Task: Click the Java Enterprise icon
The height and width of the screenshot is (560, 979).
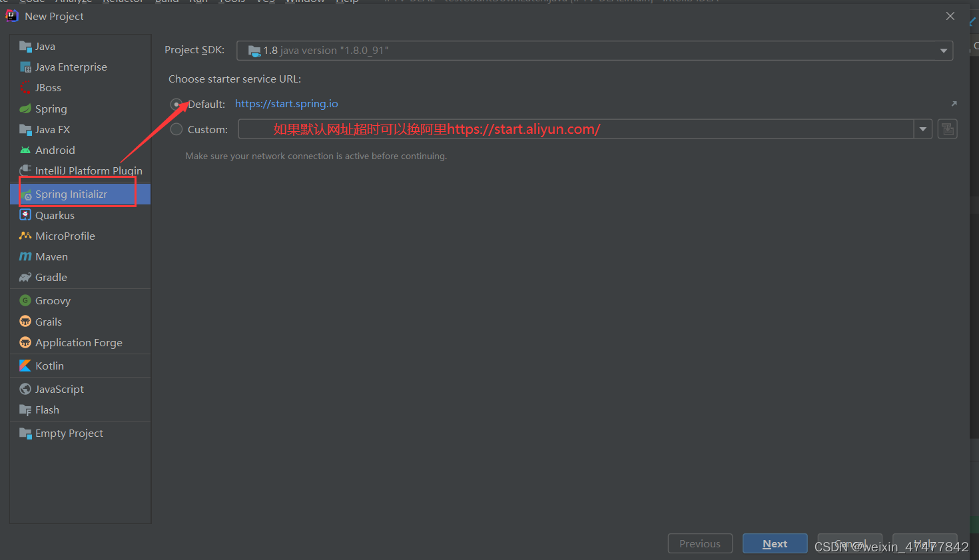Action: click(x=25, y=67)
